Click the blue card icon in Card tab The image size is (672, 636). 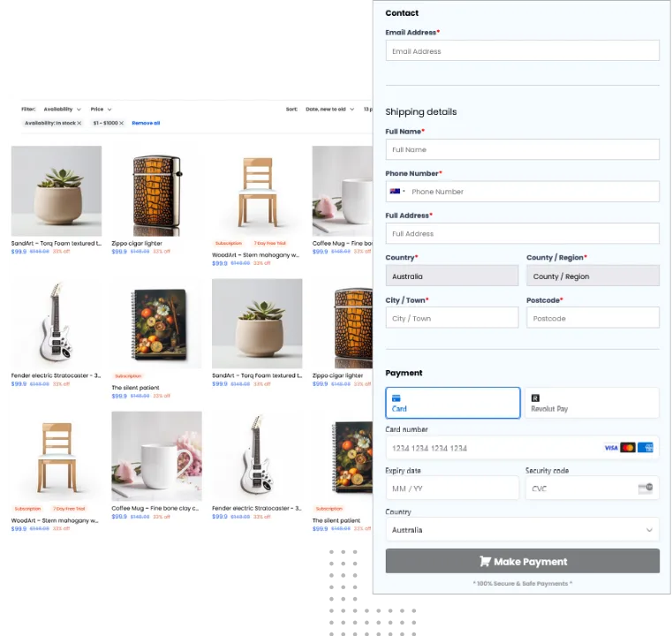click(x=396, y=397)
